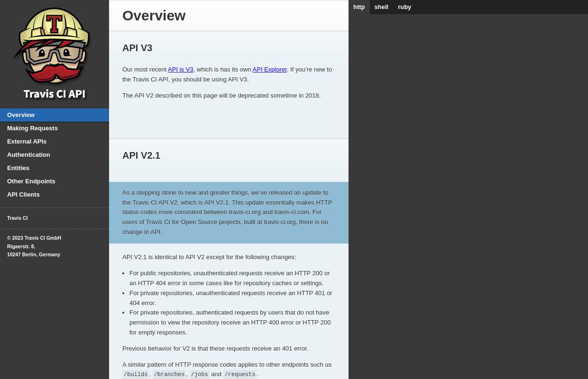
Task: Click the /requests code snippet
Action: (x=240, y=375)
